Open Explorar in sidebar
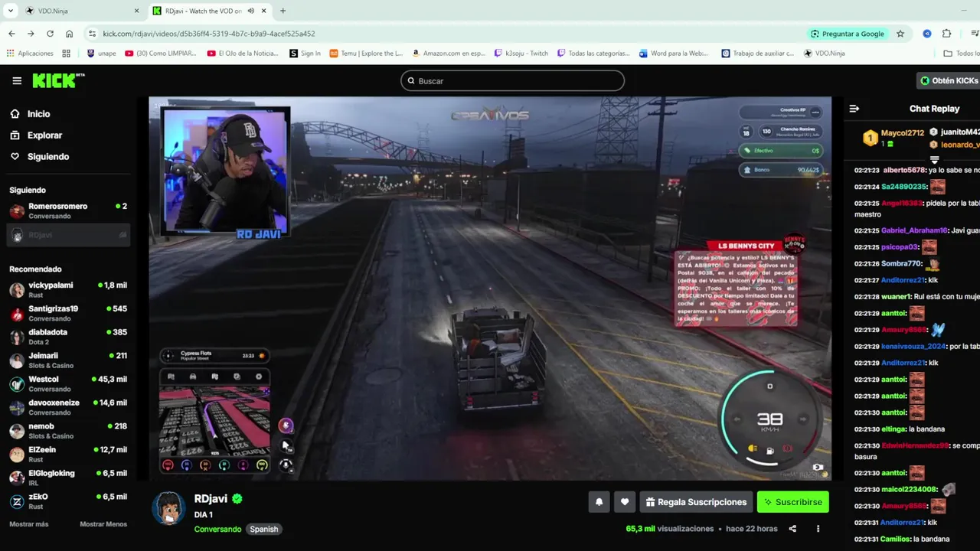Image resolution: width=980 pixels, height=551 pixels. click(44, 135)
